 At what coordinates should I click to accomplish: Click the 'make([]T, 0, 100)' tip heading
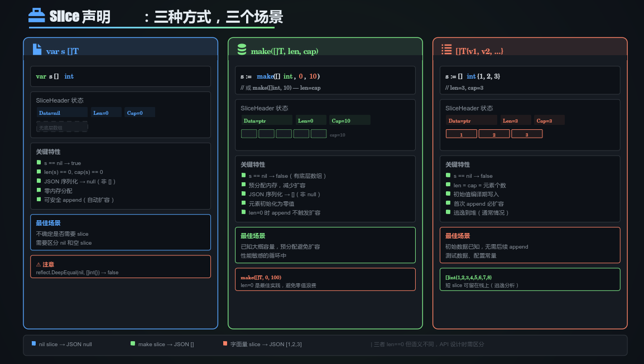pos(261,278)
